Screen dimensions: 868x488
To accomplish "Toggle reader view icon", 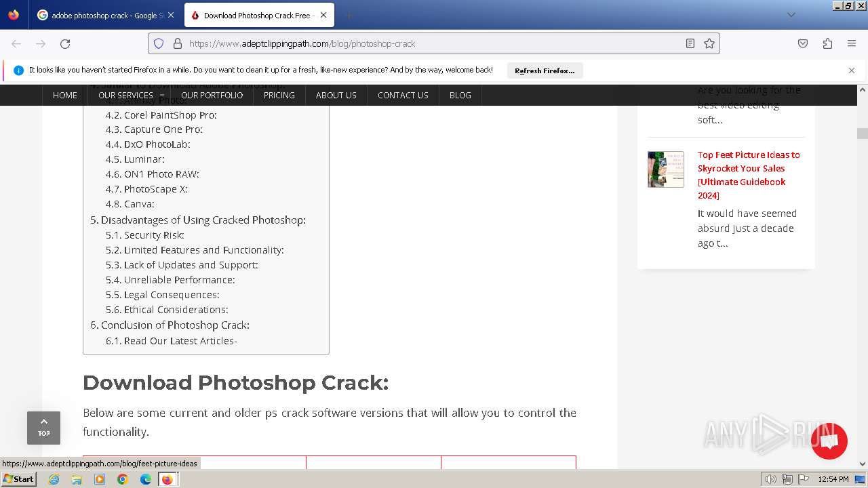I will pyautogui.click(x=690, y=43).
